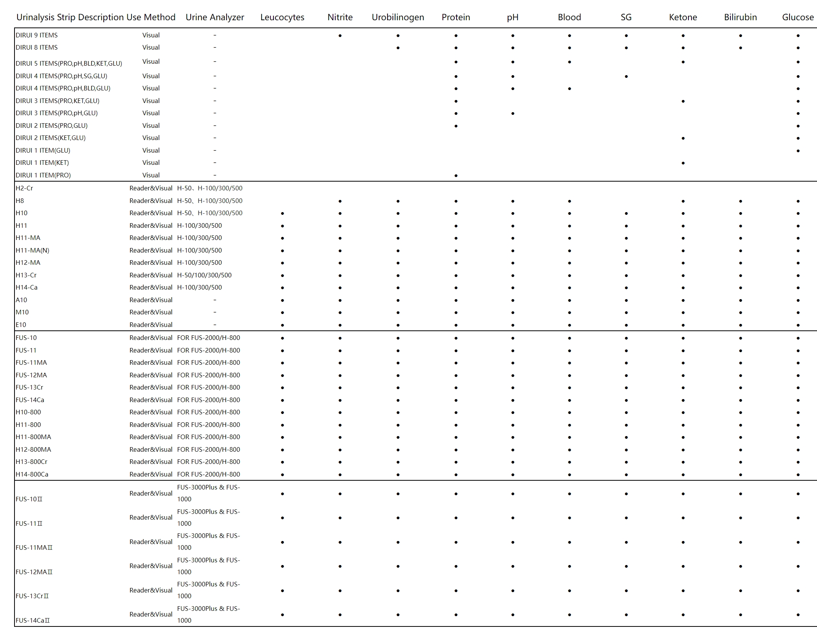
Task: Select the DIRUI 9 ITEMS row label
Action: [37, 35]
